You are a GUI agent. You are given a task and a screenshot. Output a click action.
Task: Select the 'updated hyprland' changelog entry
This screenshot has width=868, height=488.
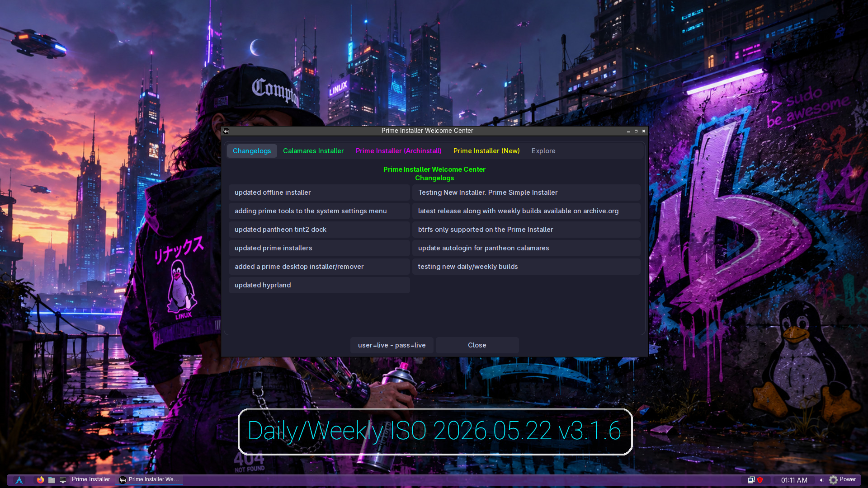(x=319, y=285)
